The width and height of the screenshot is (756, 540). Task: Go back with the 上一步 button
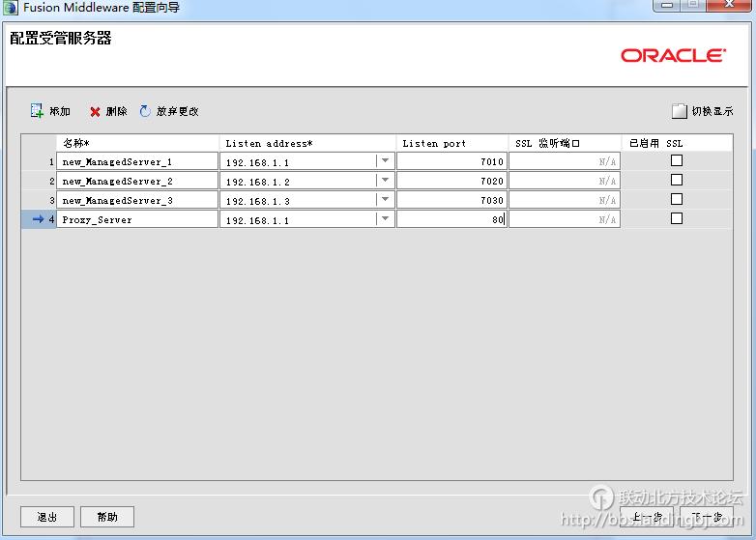coord(647,517)
